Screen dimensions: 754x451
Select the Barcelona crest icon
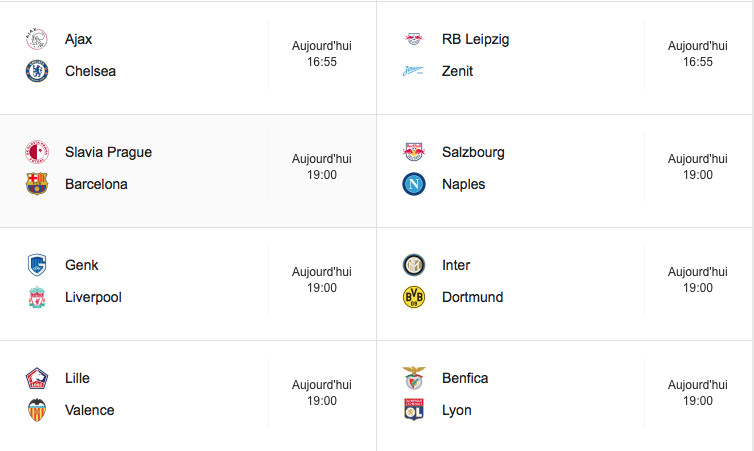pyautogui.click(x=36, y=184)
